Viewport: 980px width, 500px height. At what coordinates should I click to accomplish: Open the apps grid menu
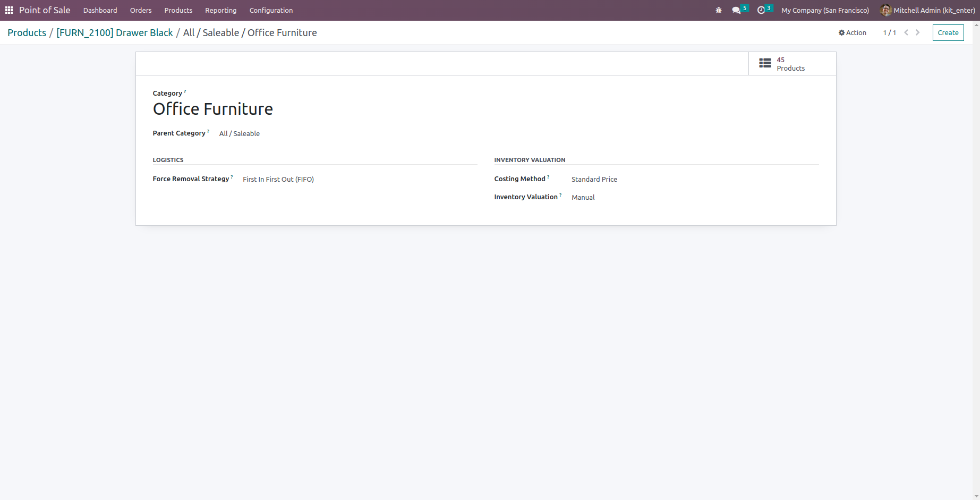pyautogui.click(x=8, y=10)
